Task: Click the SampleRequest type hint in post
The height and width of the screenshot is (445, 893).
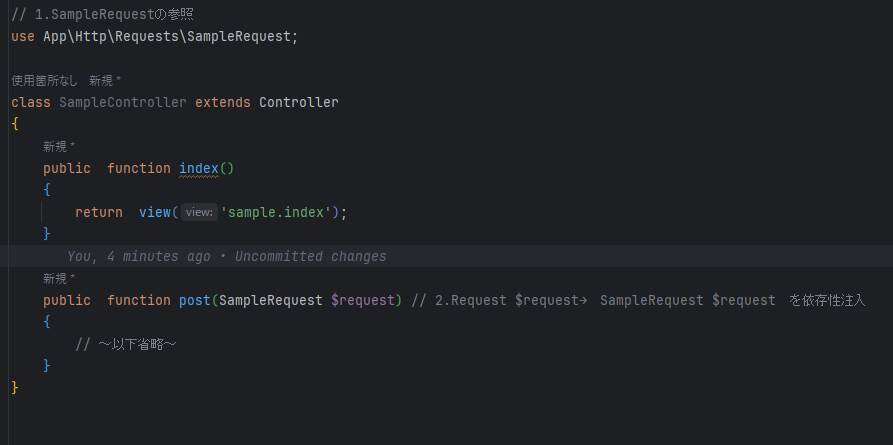Action: pyautogui.click(x=270, y=300)
